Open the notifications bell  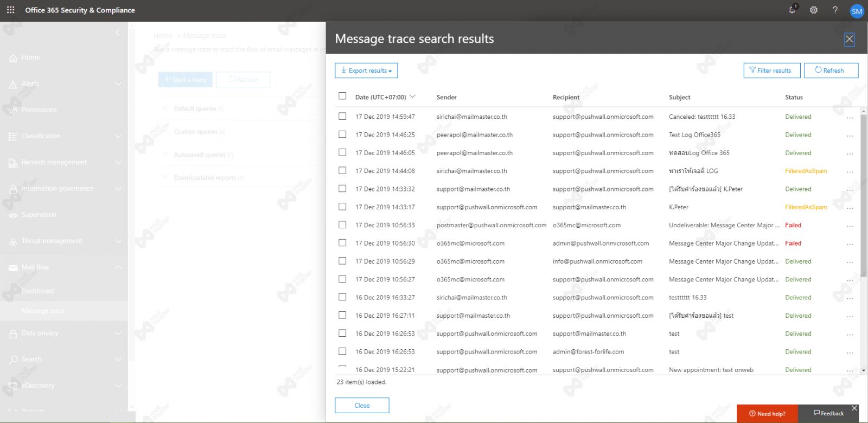(x=793, y=10)
